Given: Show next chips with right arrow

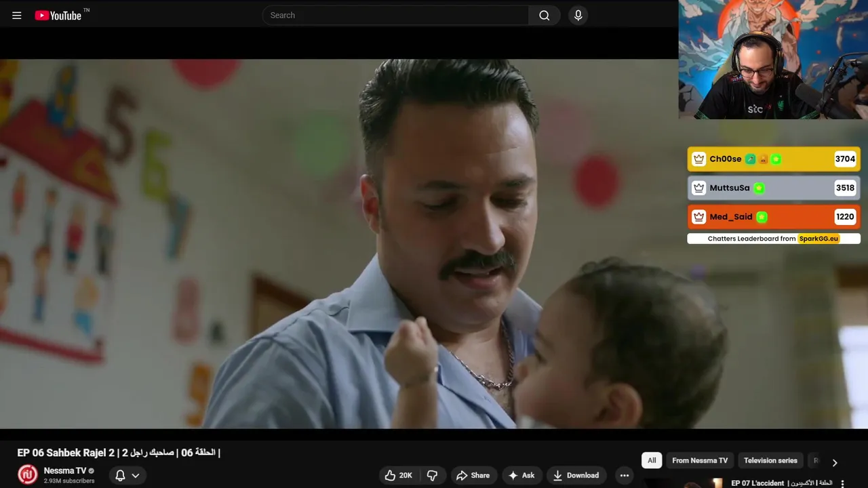Looking at the screenshot, I should [835, 462].
